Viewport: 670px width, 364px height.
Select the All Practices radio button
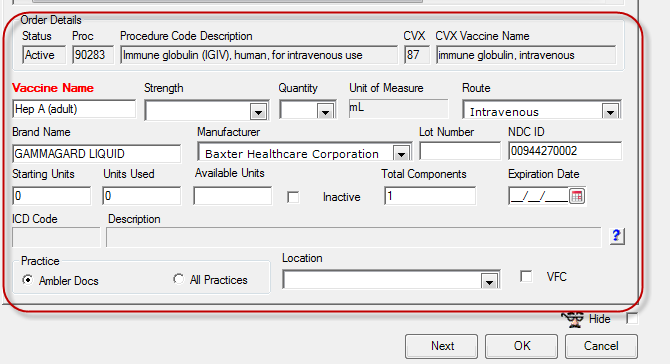click(x=179, y=279)
